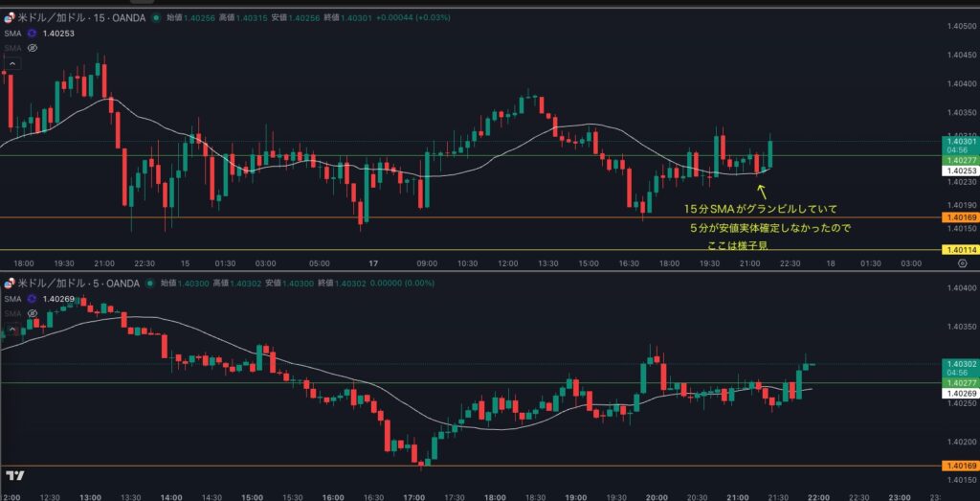Click the TradingView logo in lower chart corner
Viewport: 980px width, 501px height.
(14, 475)
